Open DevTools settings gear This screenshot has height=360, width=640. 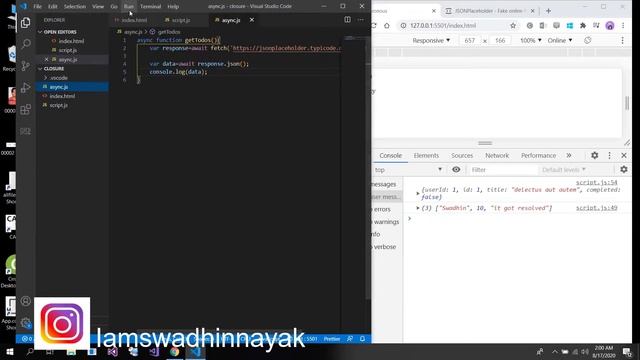595,156
